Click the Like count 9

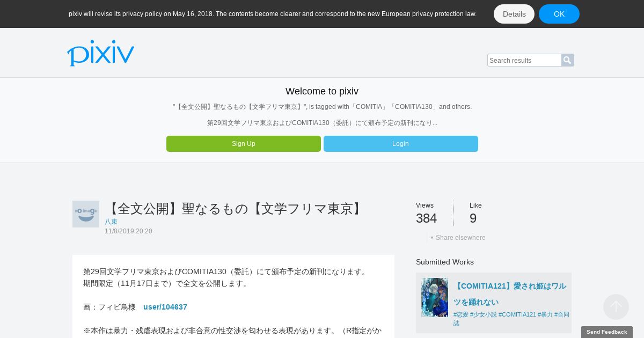[473, 218]
